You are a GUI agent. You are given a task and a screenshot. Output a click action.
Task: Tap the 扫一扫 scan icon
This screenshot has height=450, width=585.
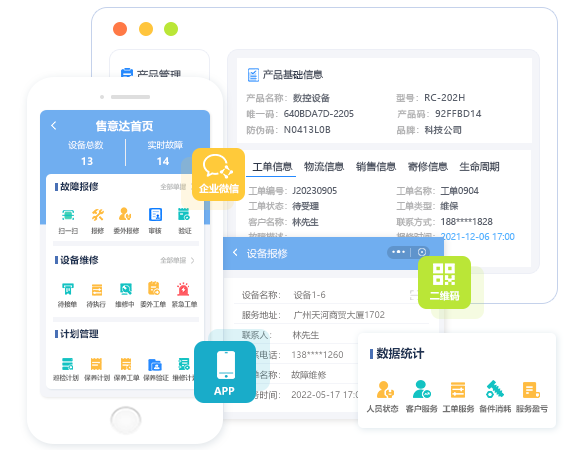[x=68, y=215]
